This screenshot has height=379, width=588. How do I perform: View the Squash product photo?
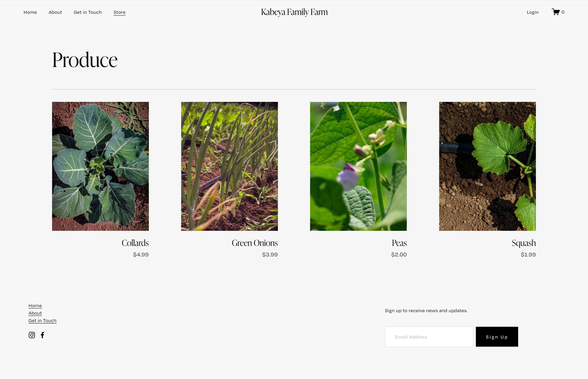(x=487, y=166)
